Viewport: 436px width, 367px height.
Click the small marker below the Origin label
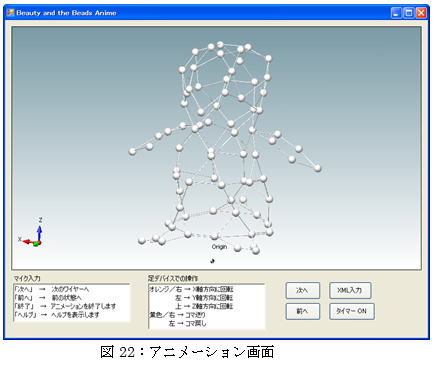point(212,261)
